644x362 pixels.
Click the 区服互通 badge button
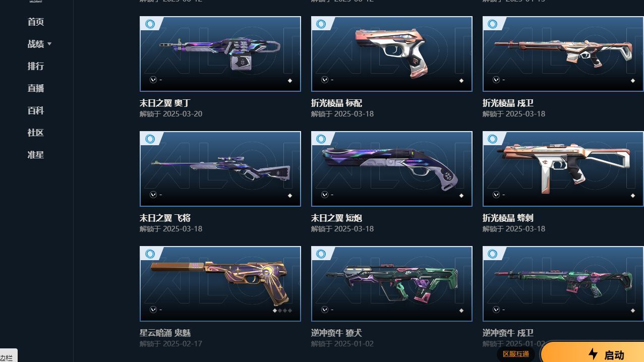(x=516, y=354)
